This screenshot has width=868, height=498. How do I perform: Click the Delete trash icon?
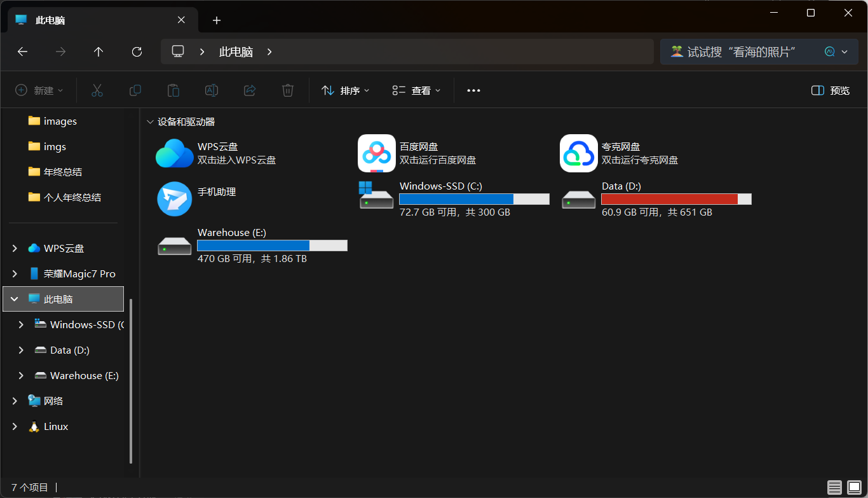288,90
